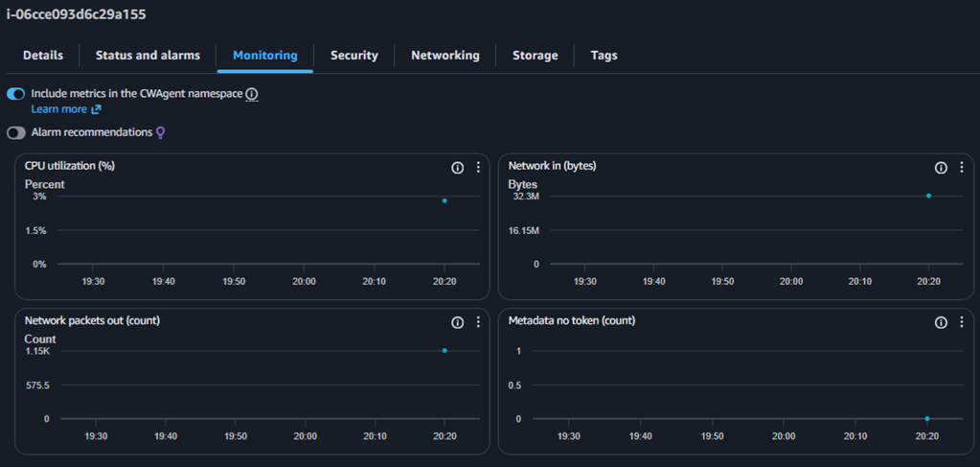The image size is (980, 467).
Task: Open the Status and alarms tab
Action: (x=148, y=55)
